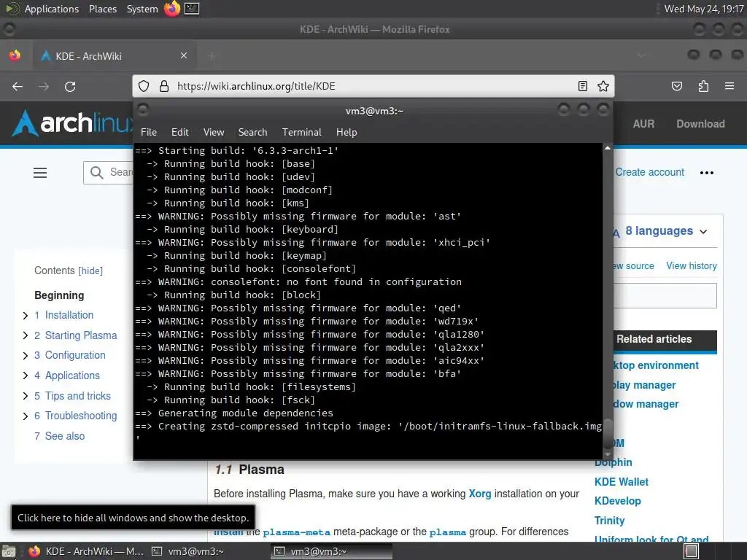The width and height of the screenshot is (747, 560).
Task: Click the terminal vertical scrollbar thumb
Action: coord(608,433)
